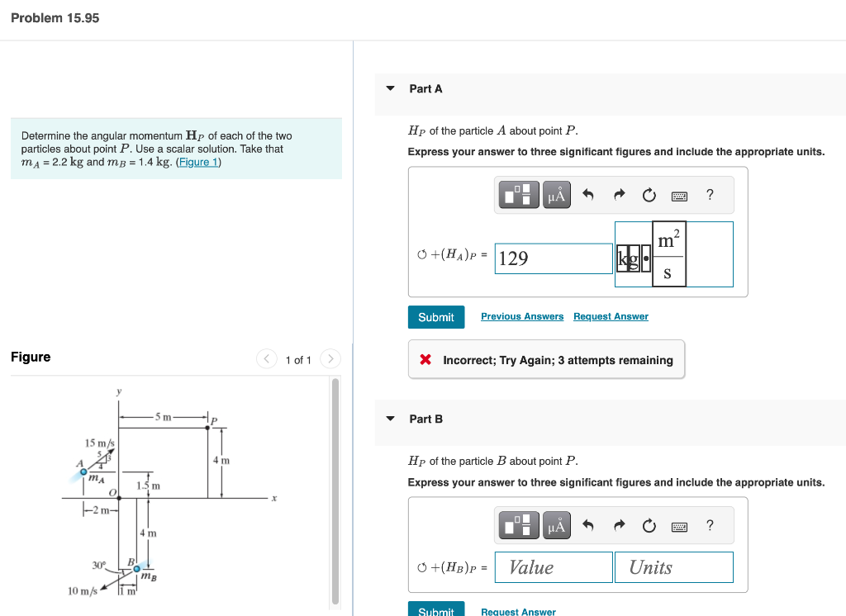Open the keyboard entry palette in Part B
Screen dimensions: 846x616
tap(679, 525)
